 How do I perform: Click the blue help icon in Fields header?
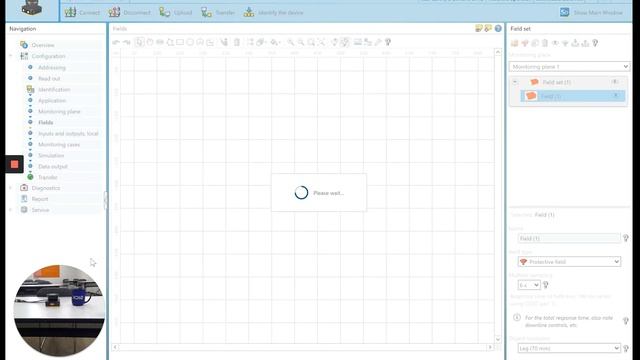pyautogui.click(x=498, y=29)
